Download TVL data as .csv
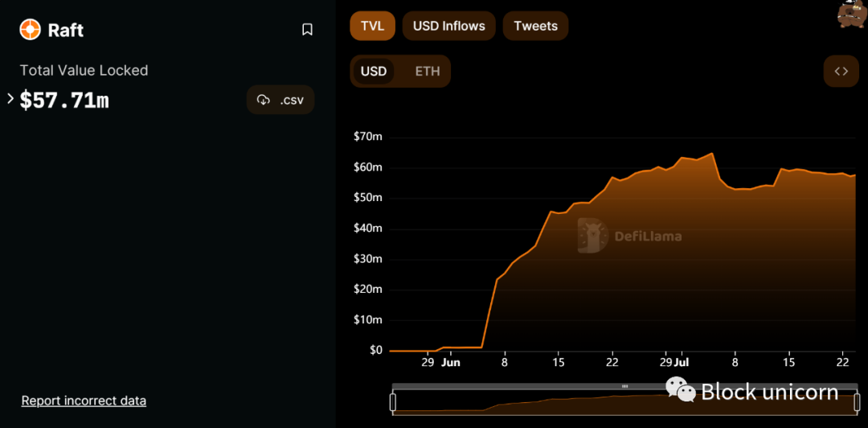 (280, 100)
